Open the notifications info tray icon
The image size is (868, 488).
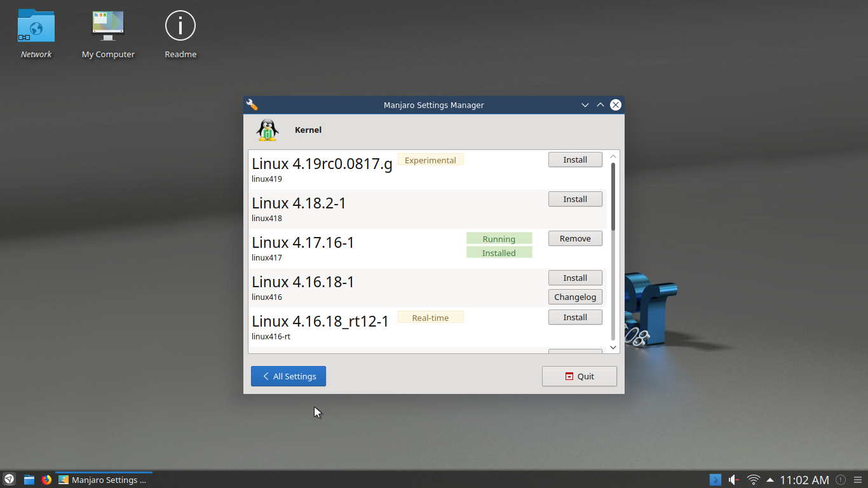[841, 480]
